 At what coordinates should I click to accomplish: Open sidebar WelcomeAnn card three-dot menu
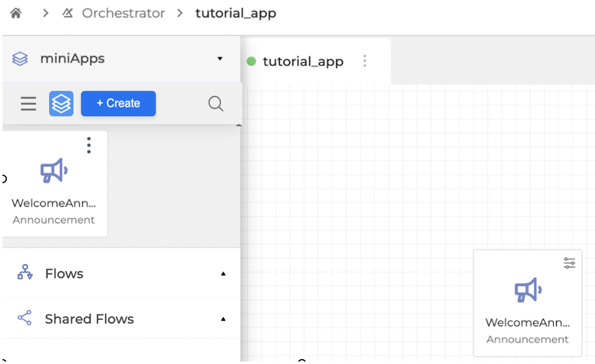89,145
